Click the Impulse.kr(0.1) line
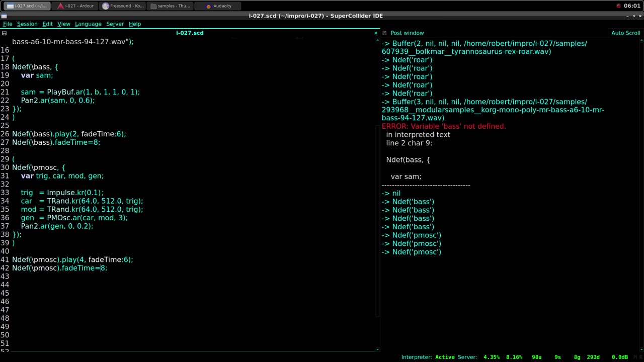The width and height of the screenshot is (644, 362). click(62, 193)
